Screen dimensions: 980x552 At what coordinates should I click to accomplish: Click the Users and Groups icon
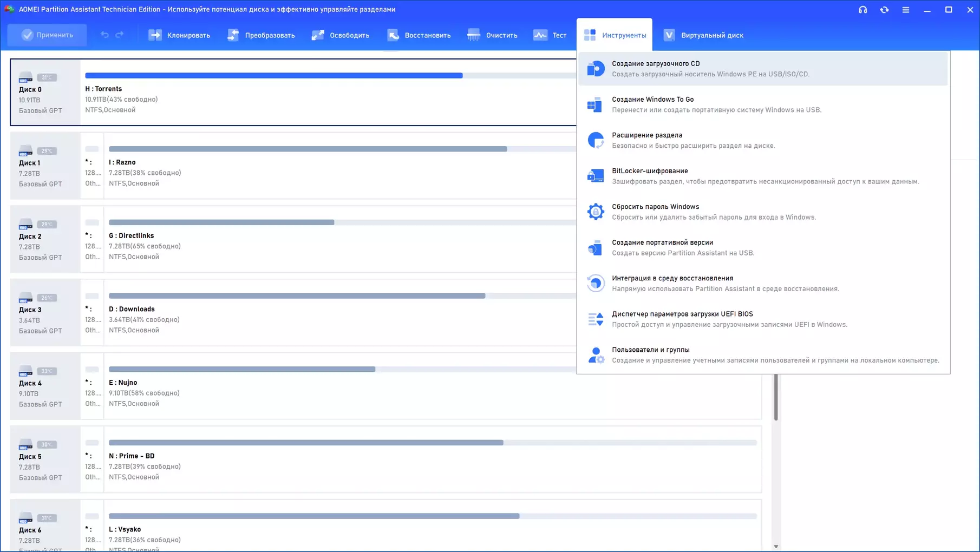[x=596, y=355]
